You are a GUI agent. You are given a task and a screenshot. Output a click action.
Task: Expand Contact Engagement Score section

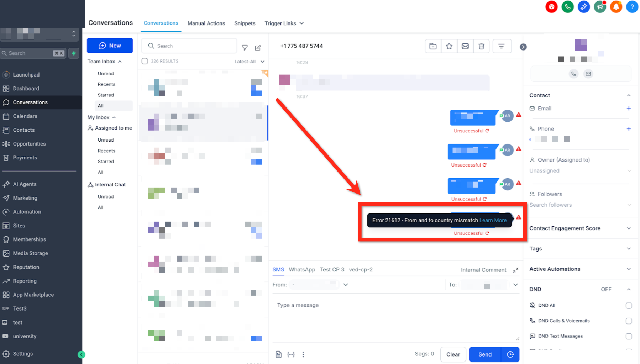[x=581, y=228]
